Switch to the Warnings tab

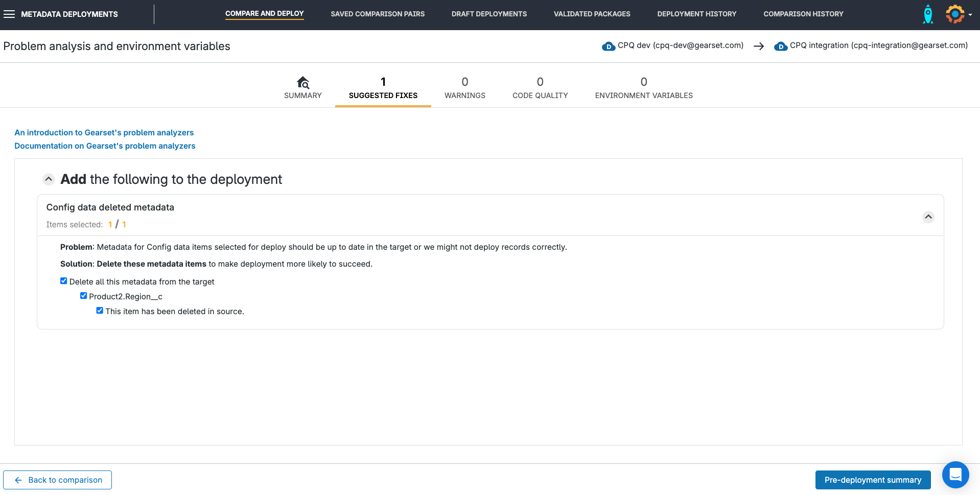point(464,88)
